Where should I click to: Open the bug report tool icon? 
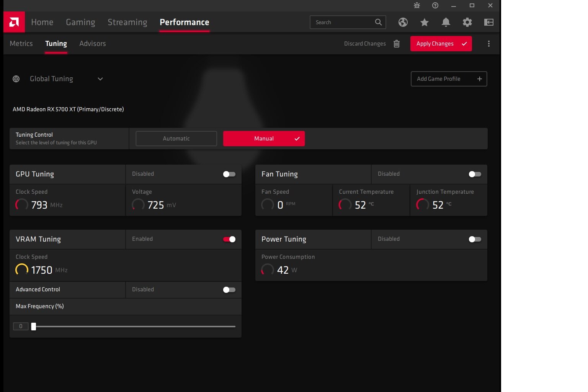click(417, 5)
